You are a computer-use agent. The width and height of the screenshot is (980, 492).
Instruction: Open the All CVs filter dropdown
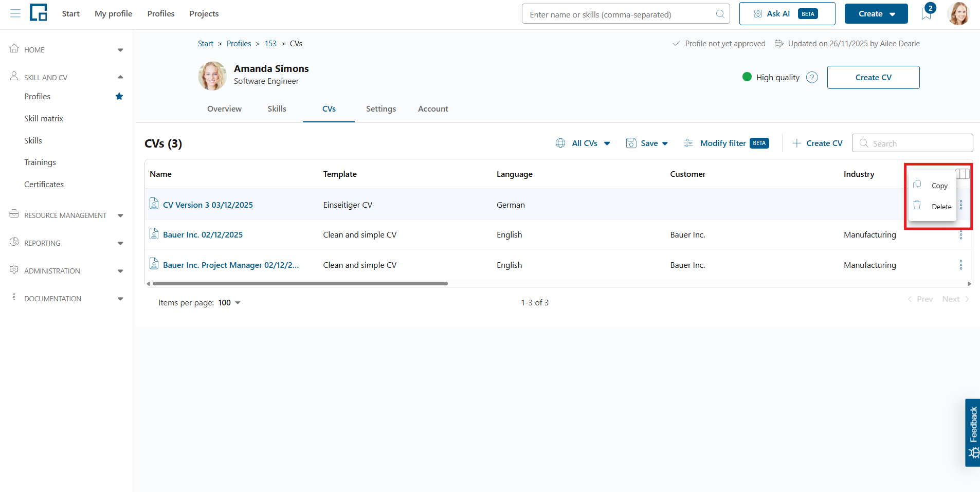coord(583,143)
